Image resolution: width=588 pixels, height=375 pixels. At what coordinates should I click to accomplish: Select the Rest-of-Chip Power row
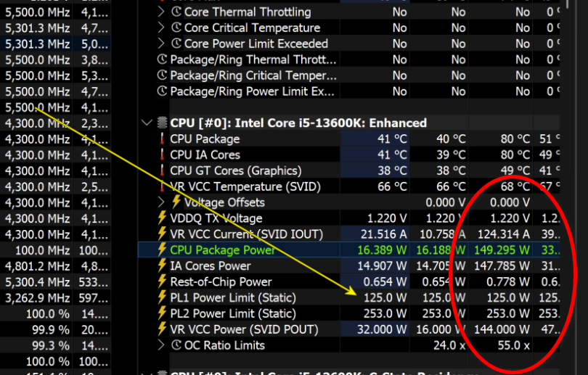coord(348,281)
